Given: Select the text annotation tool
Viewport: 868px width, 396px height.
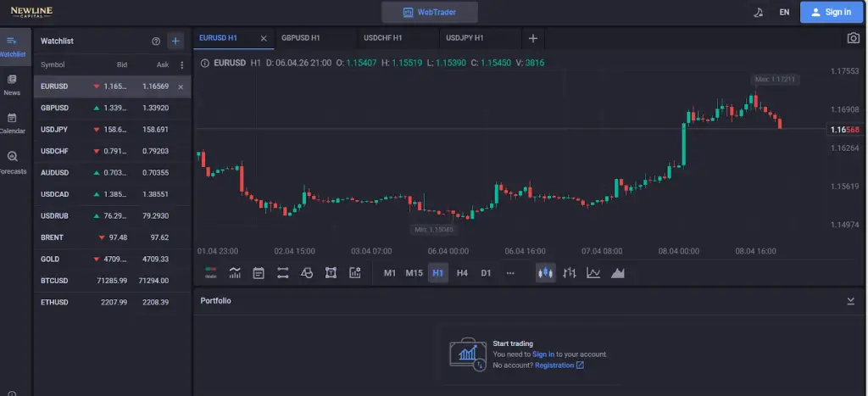Looking at the screenshot, I should (x=331, y=273).
